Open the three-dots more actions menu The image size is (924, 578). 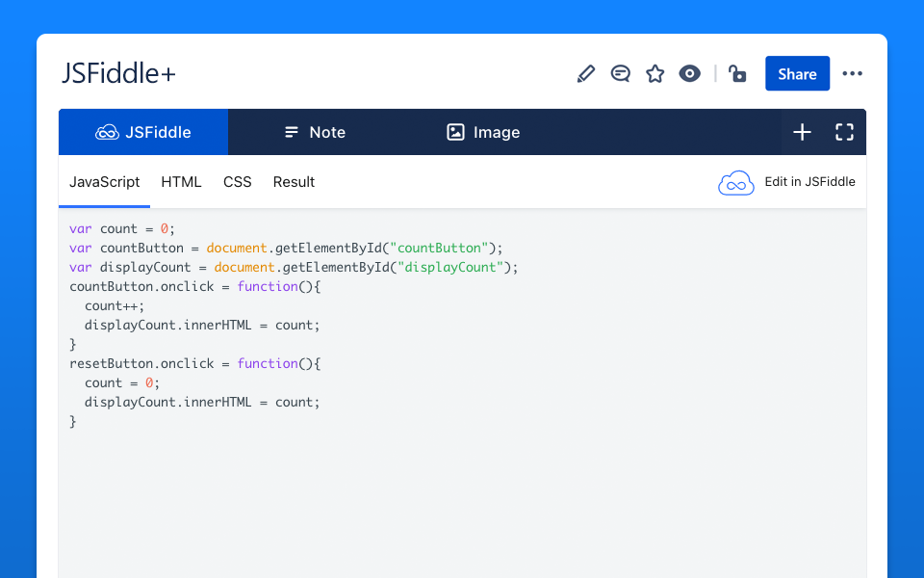pos(852,74)
